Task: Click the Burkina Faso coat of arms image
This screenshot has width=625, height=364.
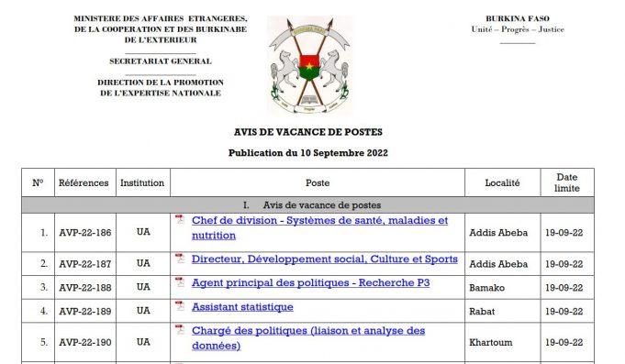Action: [x=309, y=65]
